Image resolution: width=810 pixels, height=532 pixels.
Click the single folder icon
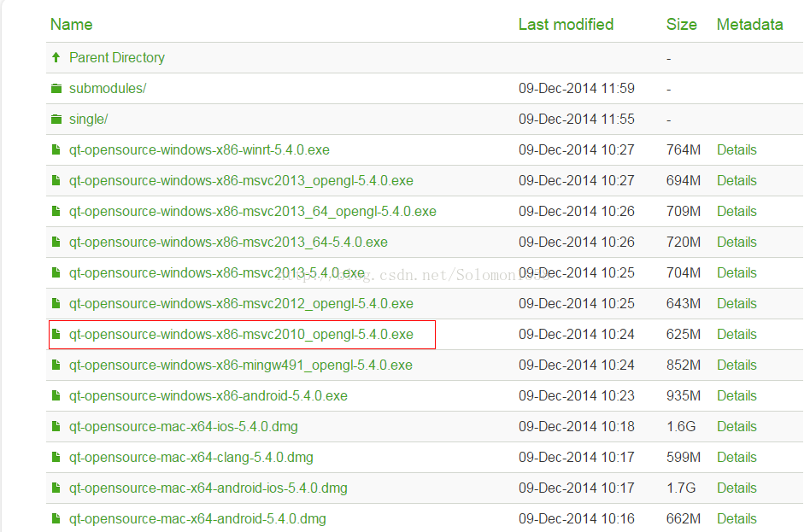tap(56, 120)
